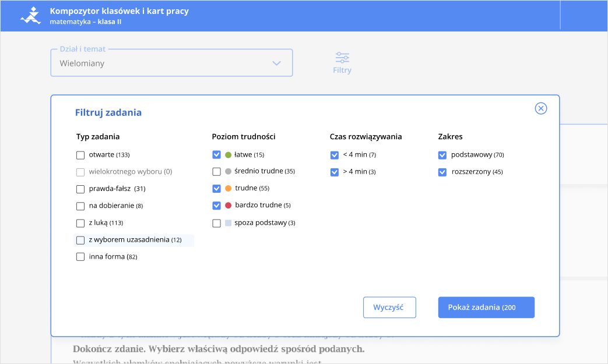Check the otwarte (133) checkbox
This screenshot has width=608, height=364.
click(x=80, y=156)
